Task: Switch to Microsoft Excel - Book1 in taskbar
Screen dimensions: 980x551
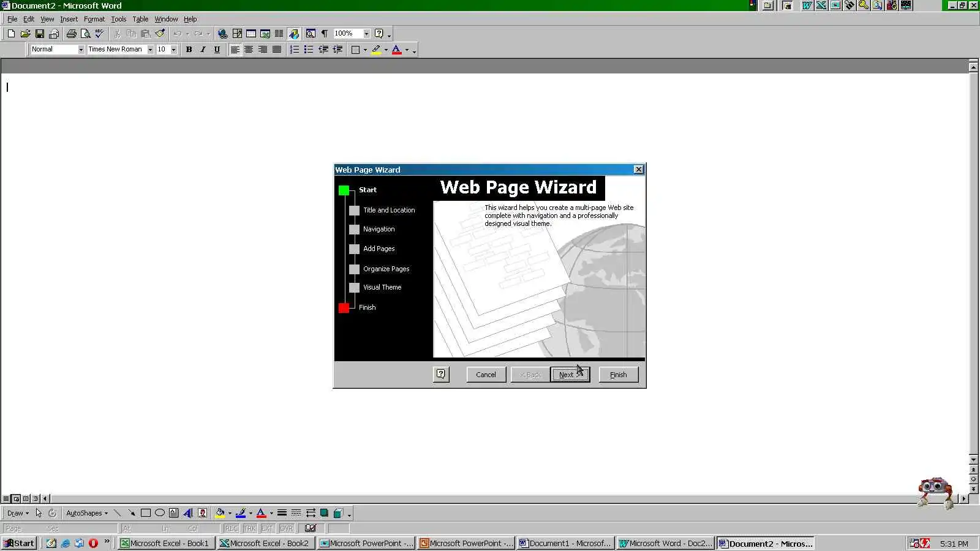Action: click(167, 543)
